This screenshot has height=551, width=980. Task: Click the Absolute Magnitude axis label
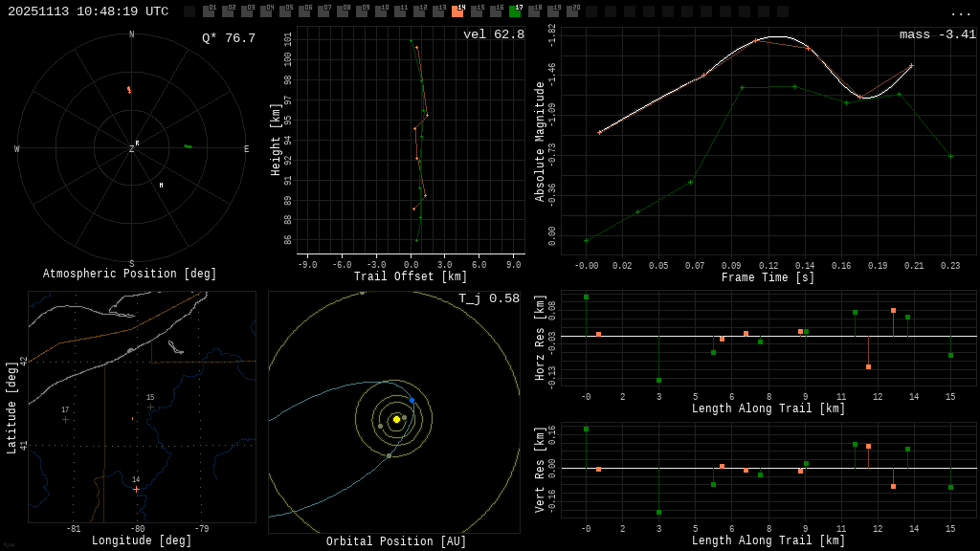point(540,142)
